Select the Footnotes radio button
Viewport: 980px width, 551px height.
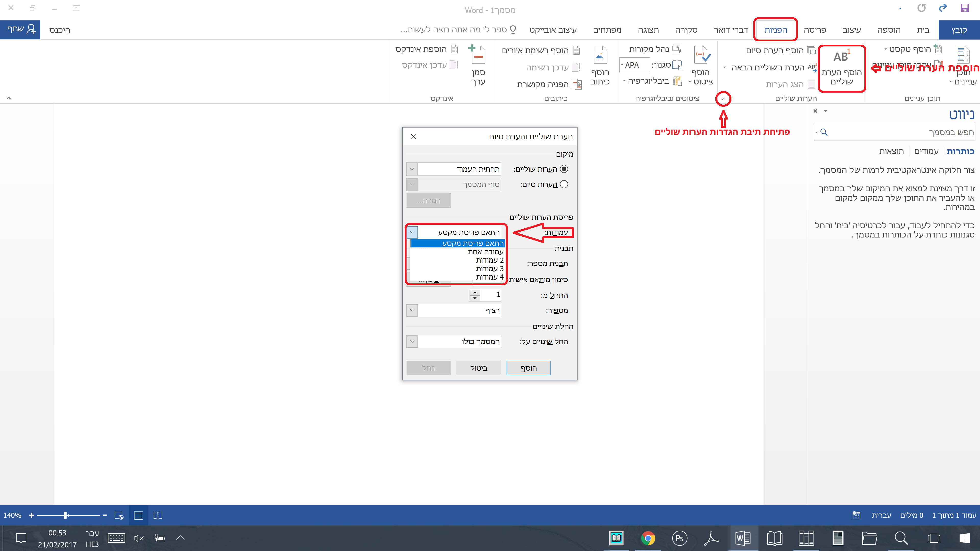[564, 169]
